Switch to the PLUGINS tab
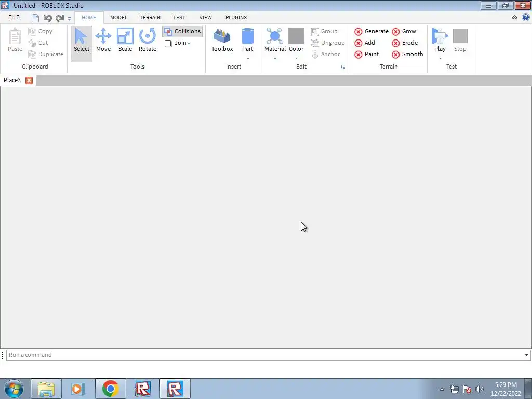532x399 pixels. tap(236, 17)
